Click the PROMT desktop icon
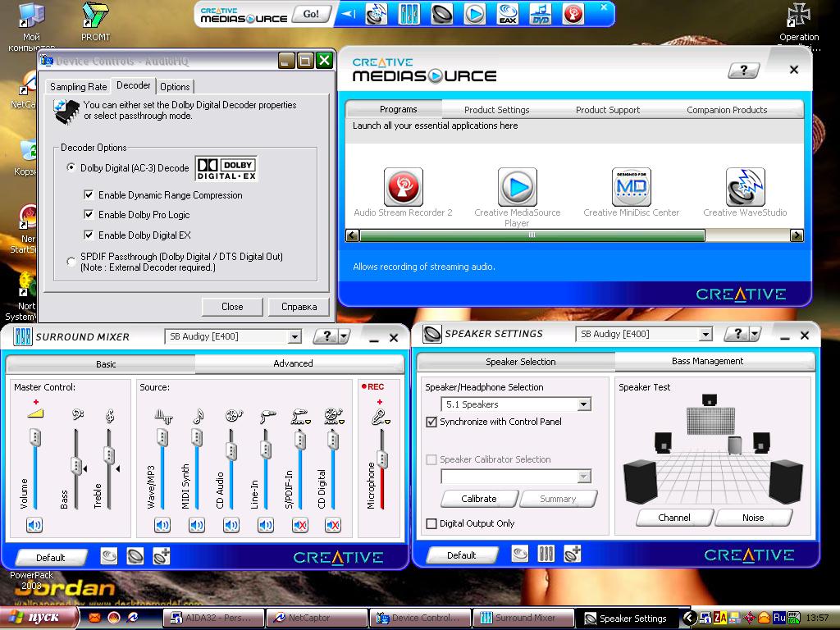Viewport: 840px width, 630px height. [x=95, y=21]
